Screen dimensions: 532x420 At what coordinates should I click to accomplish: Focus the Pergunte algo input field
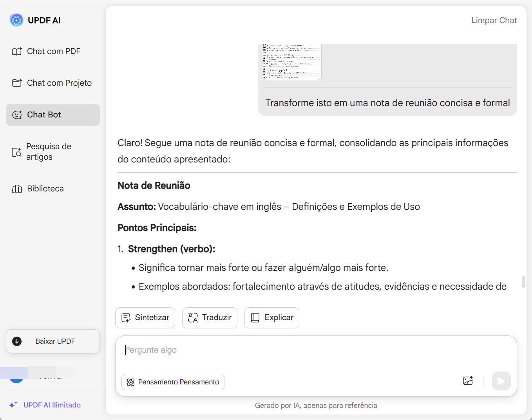point(316,350)
